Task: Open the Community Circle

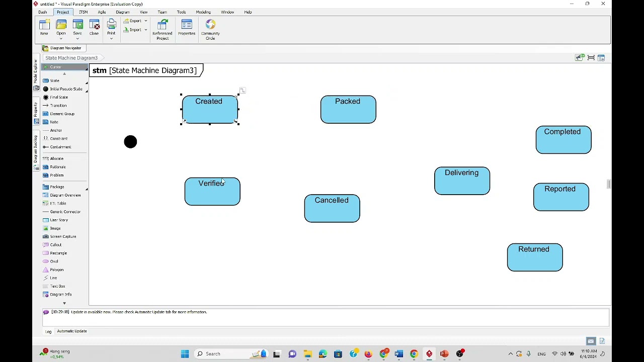Action: point(210,30)
